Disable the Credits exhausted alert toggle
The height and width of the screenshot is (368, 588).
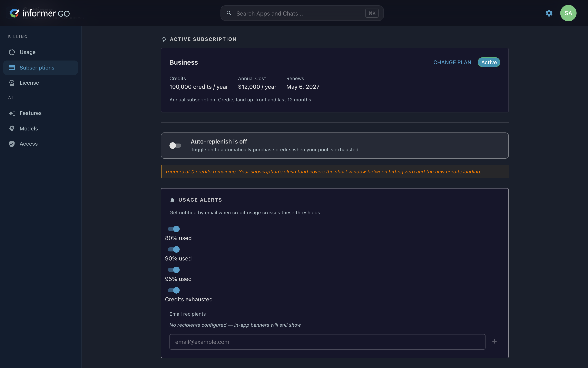click(x=174, y=290)
